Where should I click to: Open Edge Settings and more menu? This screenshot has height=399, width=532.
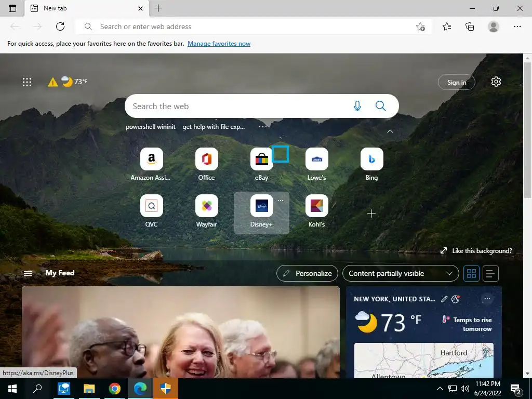pos(517,26)
